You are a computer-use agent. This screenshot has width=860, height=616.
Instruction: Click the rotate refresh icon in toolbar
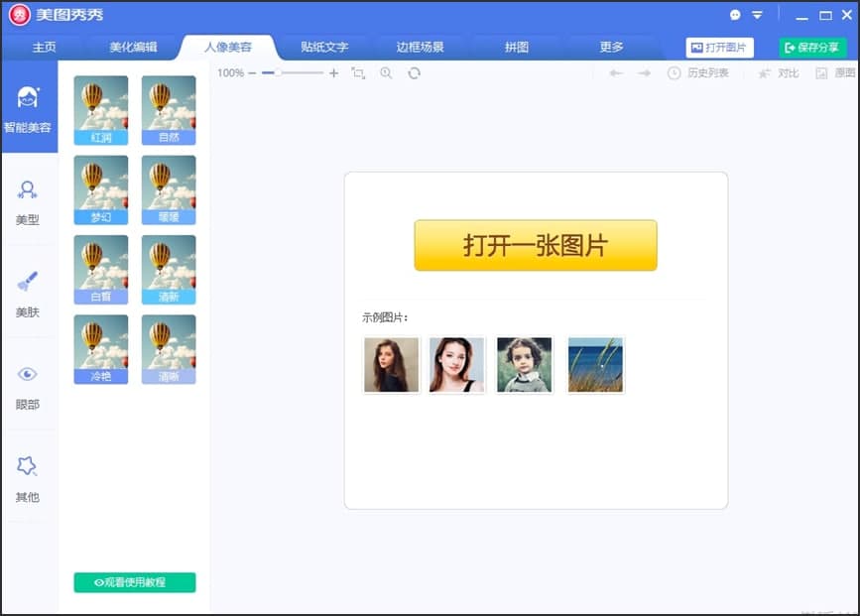click(x=414, y=72)
